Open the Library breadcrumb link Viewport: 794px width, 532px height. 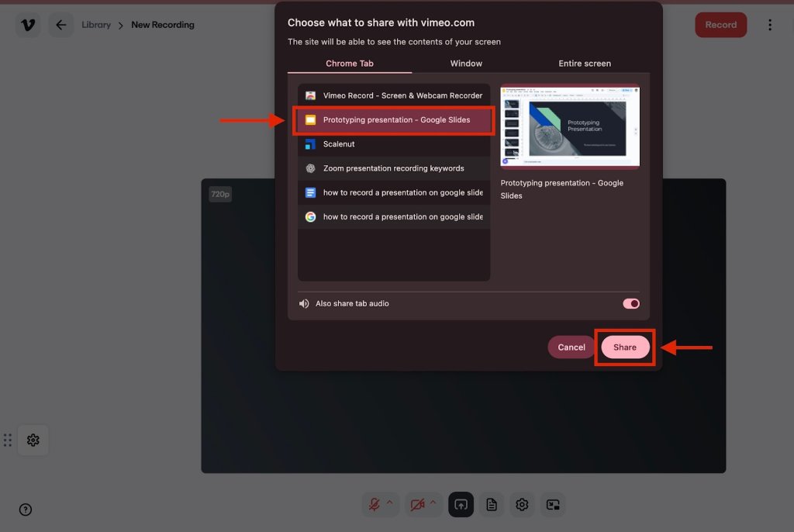tap(96, 25)
